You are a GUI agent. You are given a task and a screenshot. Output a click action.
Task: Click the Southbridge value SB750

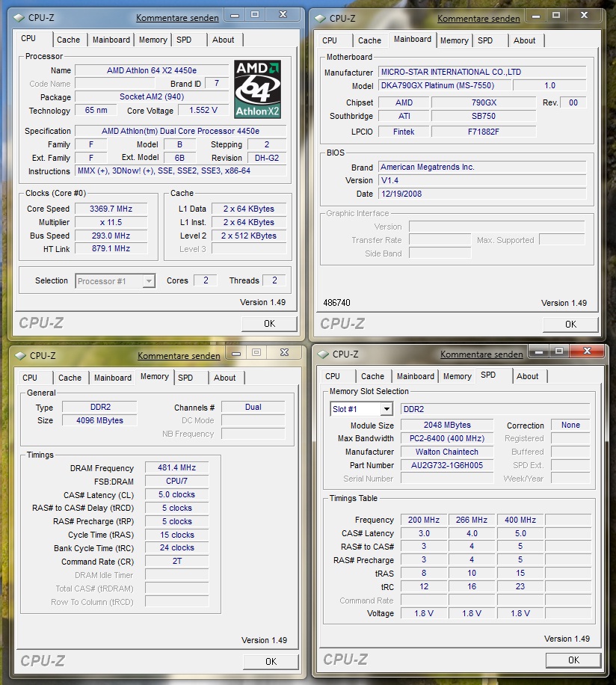(484, 116)
